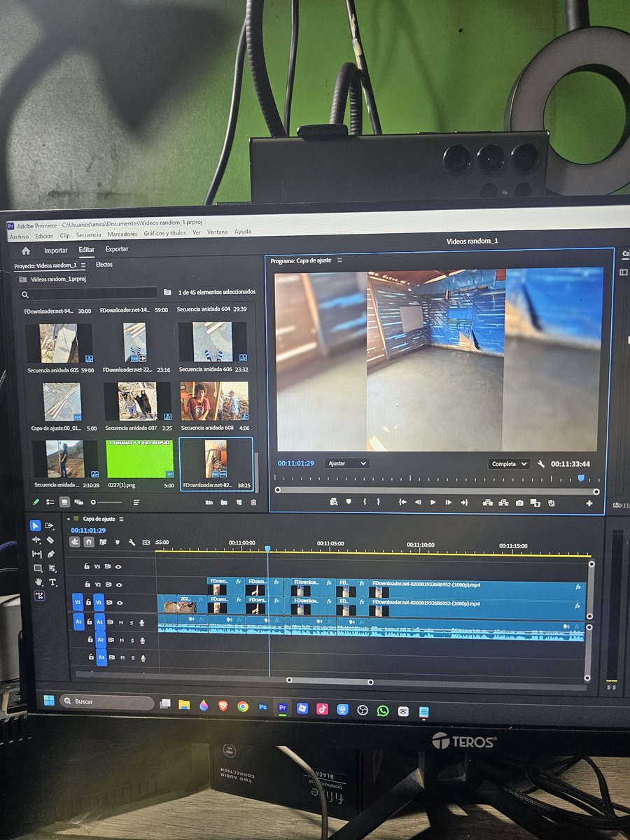Click the Program monitor playhead on time ruler
Viewport: 630px width, 840px height.
[580, 478]
